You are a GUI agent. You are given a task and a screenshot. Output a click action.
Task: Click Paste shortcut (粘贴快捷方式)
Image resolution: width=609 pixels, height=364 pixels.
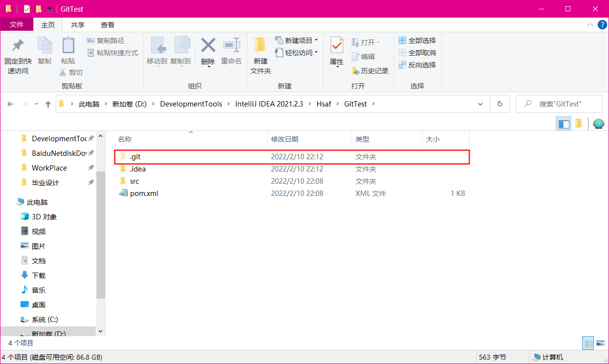(113, 53)
